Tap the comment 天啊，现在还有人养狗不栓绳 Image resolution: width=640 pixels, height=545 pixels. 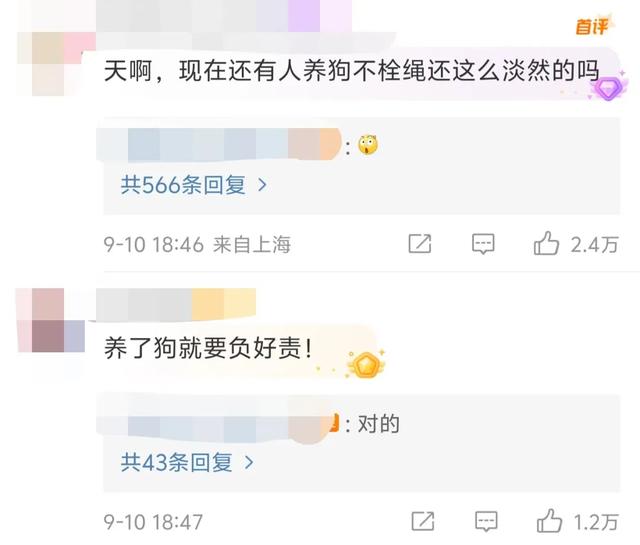[351, 71]
